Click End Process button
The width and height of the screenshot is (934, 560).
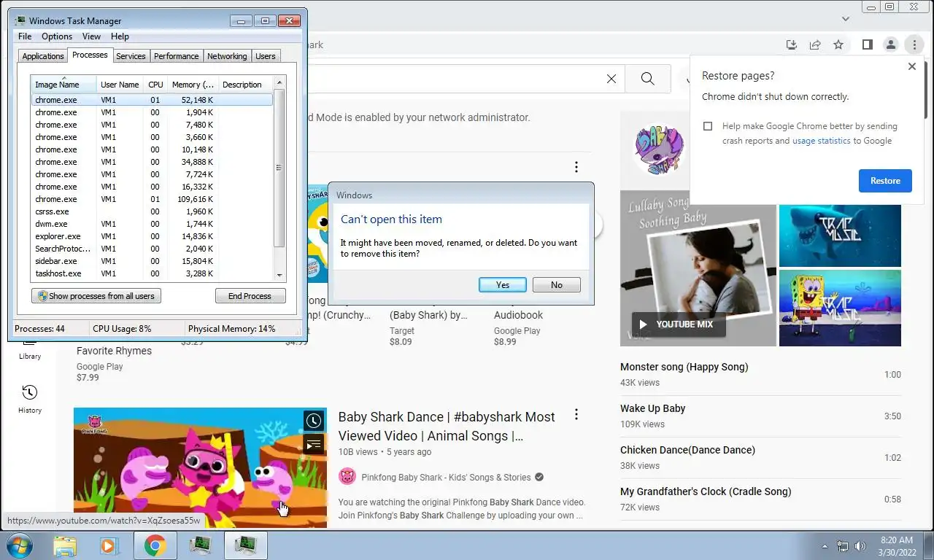point(250,296)
